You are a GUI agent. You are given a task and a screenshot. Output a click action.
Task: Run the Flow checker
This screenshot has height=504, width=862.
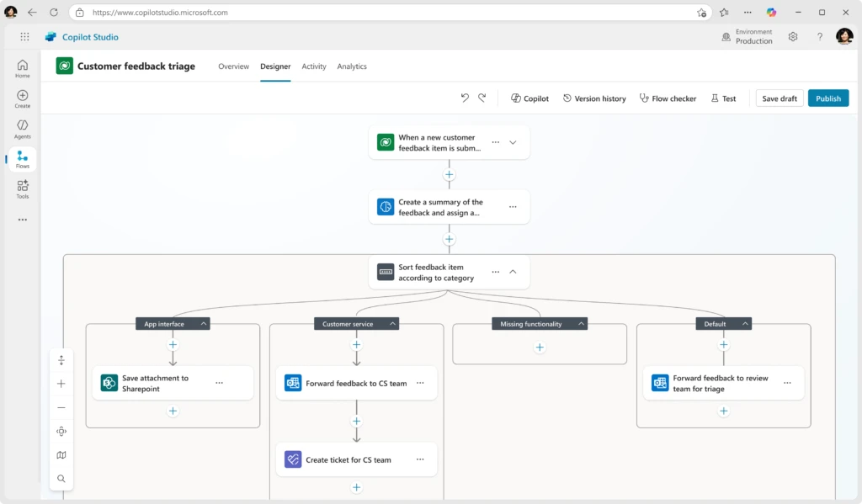tap(668, 98)
